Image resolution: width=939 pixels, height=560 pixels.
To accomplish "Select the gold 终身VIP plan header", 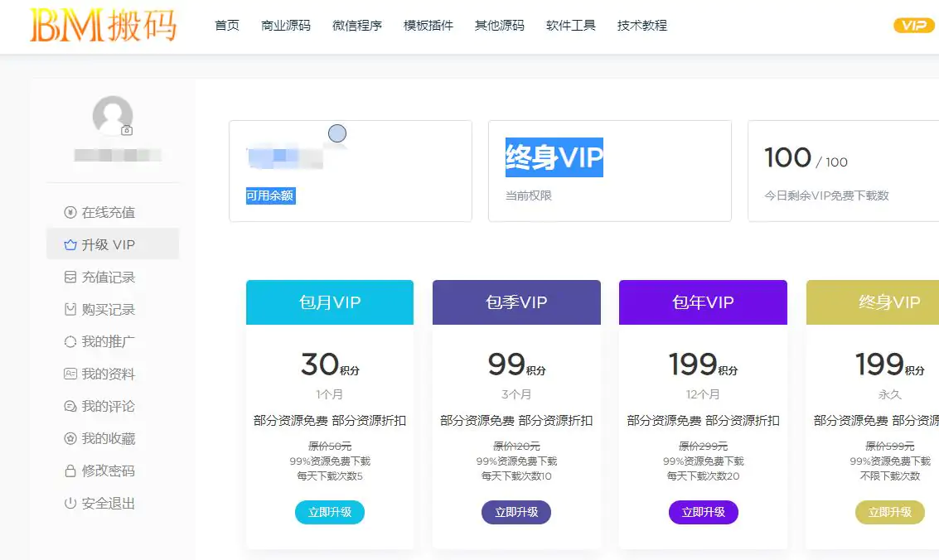I will point(873,302).
